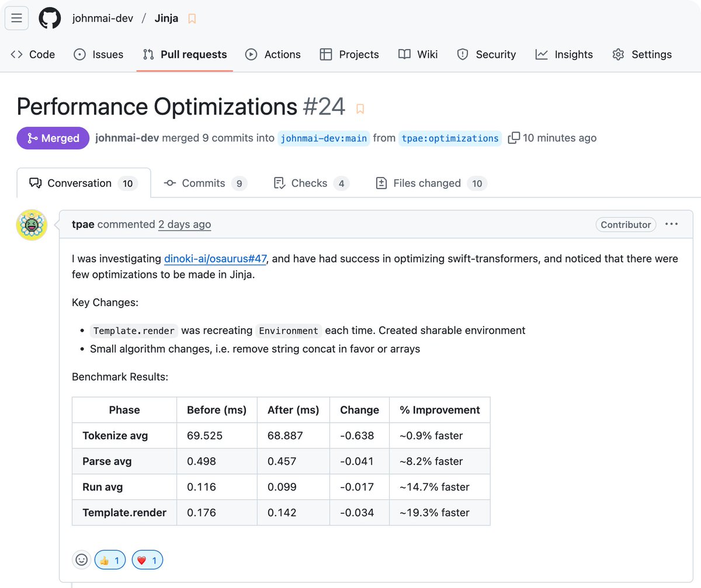
Task: Click the 'Template.render' table row label
Action: coord(124,513)
